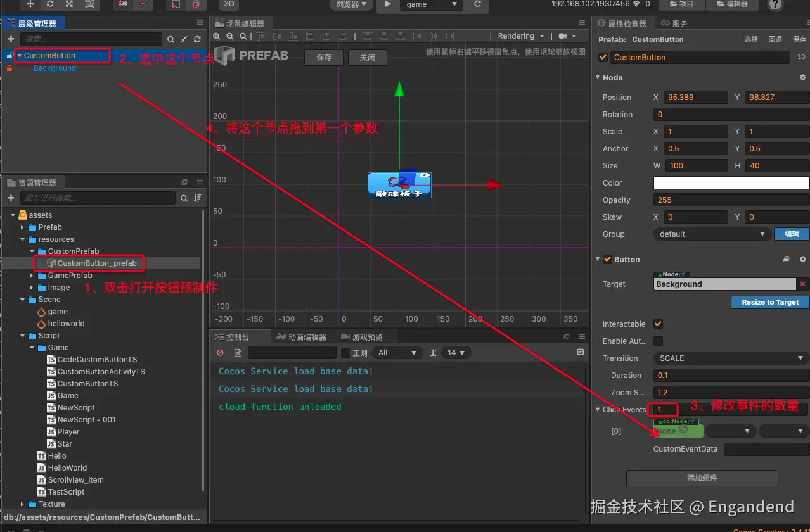Toggle the 正则 regex checkbox
The image size is (810, 532).
pyautogui.click(x=345, y=353)
